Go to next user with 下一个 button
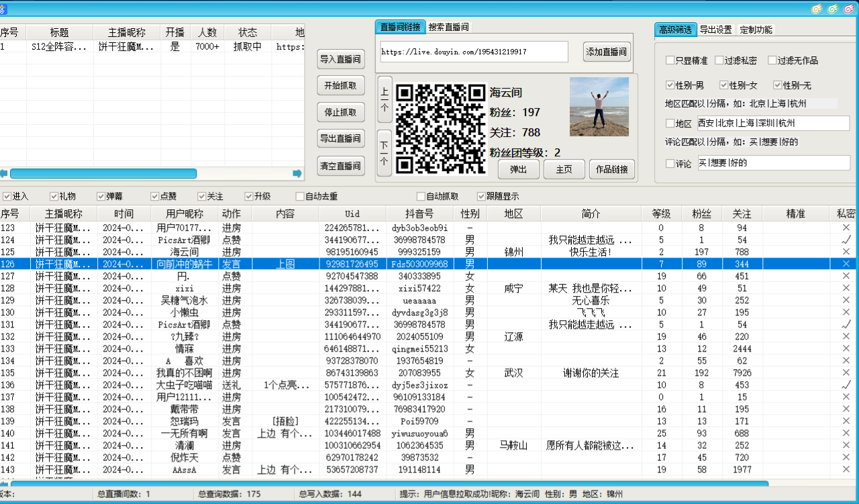This screenshot has height=504, width=859. coord(385,152)
